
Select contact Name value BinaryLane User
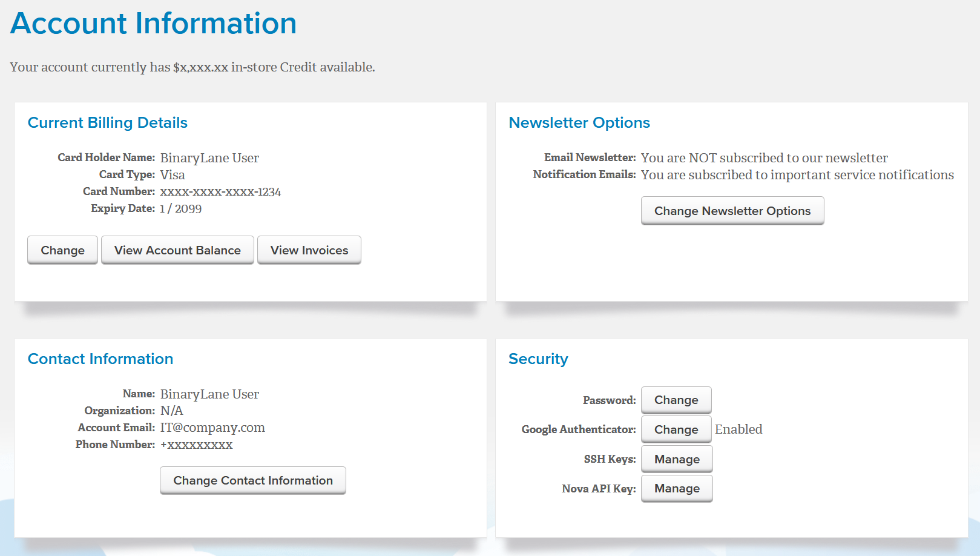click(209, 394)
